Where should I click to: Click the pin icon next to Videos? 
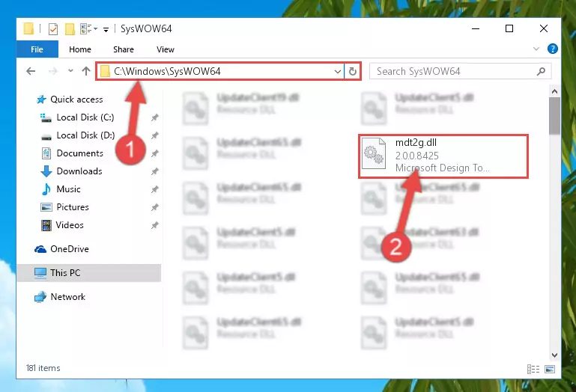[154, 225]
